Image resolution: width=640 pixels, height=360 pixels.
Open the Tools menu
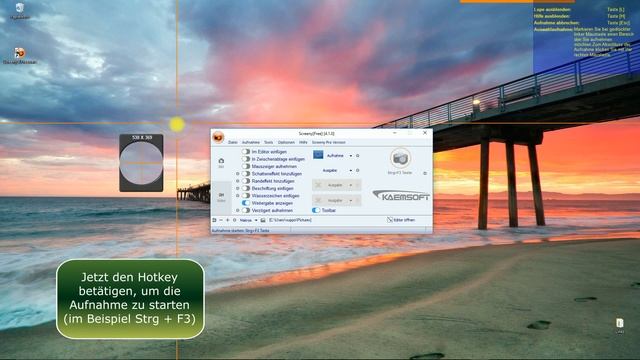coord(269,142)
